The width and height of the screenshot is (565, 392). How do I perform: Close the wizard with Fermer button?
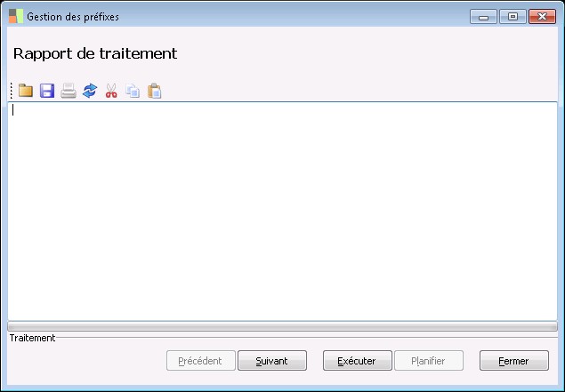[x=514, y=361]
